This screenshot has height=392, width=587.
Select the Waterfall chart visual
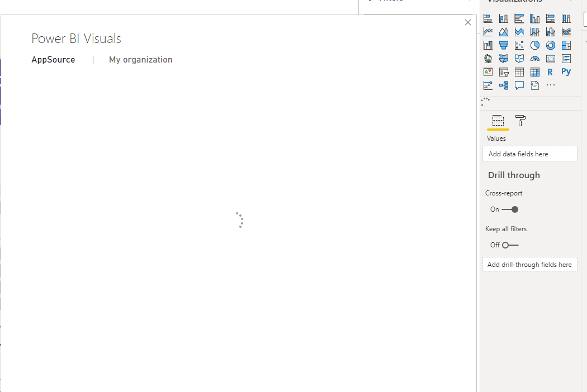[488, 45]
